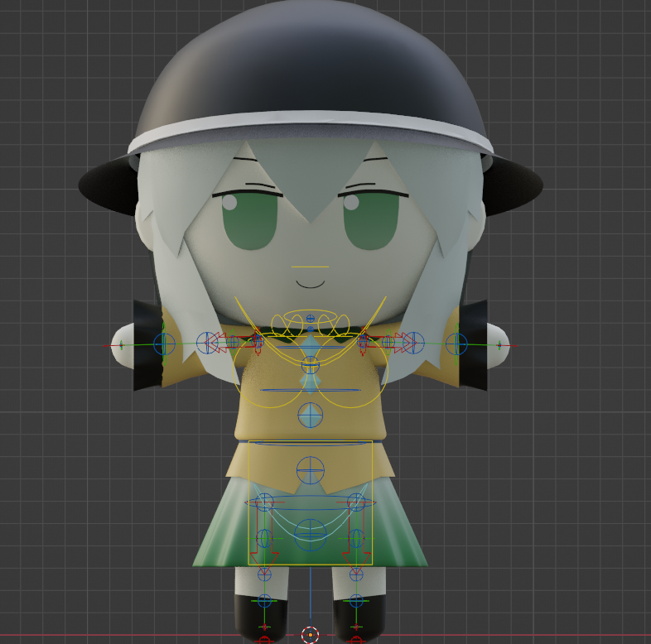Click the screen-right thigh circle control
651x644 pixels.
coord(356,502)
